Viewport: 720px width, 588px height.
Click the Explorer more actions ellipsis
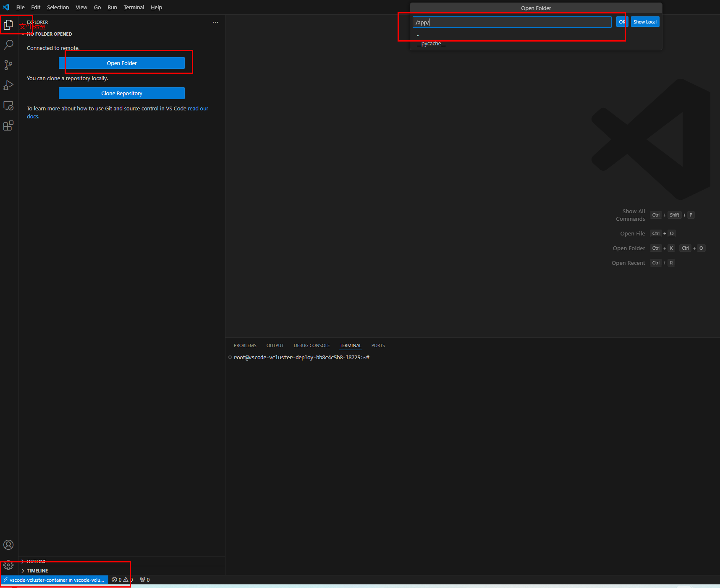coord(215,22)
